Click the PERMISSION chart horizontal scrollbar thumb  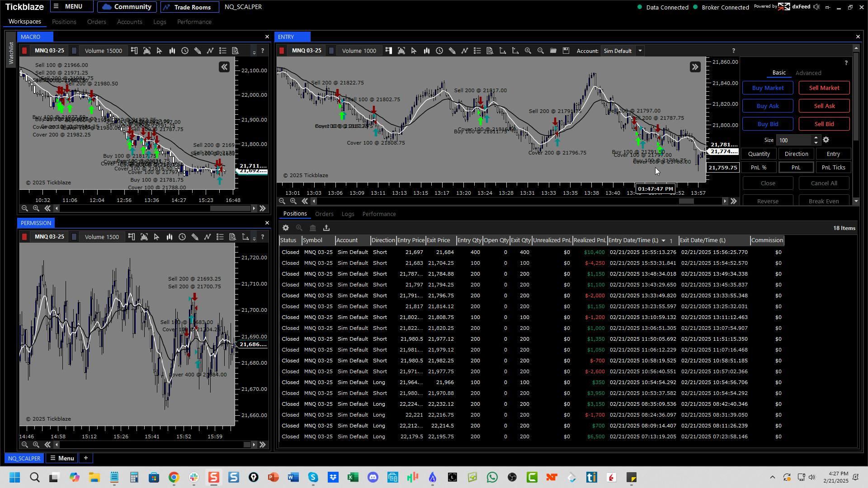(x=247, y=445)
